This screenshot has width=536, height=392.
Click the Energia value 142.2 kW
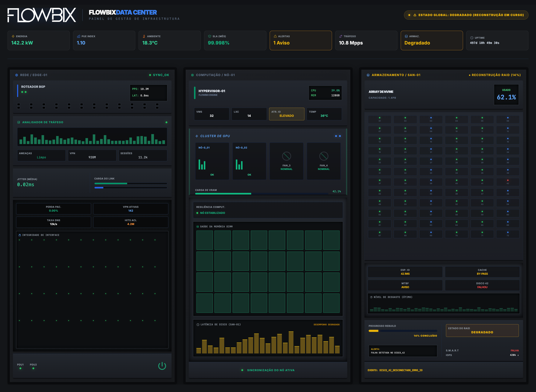pos(22,43)
